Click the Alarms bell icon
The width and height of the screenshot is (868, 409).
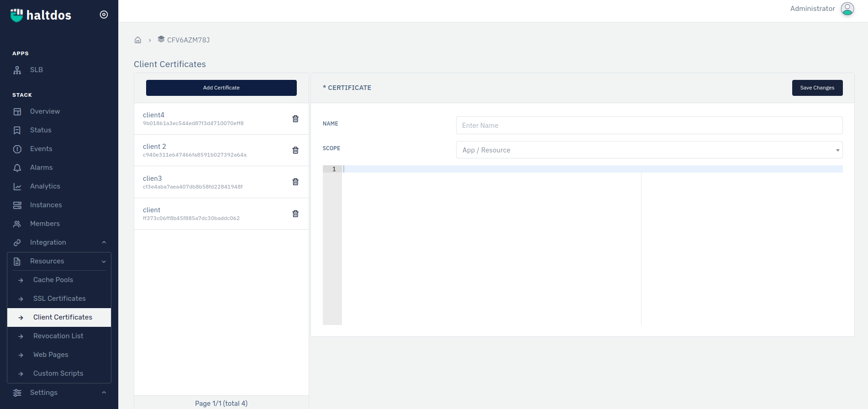17,168
